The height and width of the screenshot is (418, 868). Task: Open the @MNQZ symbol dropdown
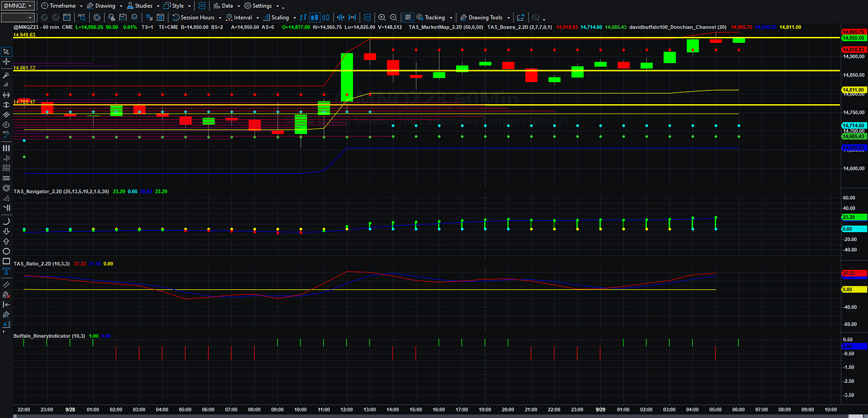(18, 5)
